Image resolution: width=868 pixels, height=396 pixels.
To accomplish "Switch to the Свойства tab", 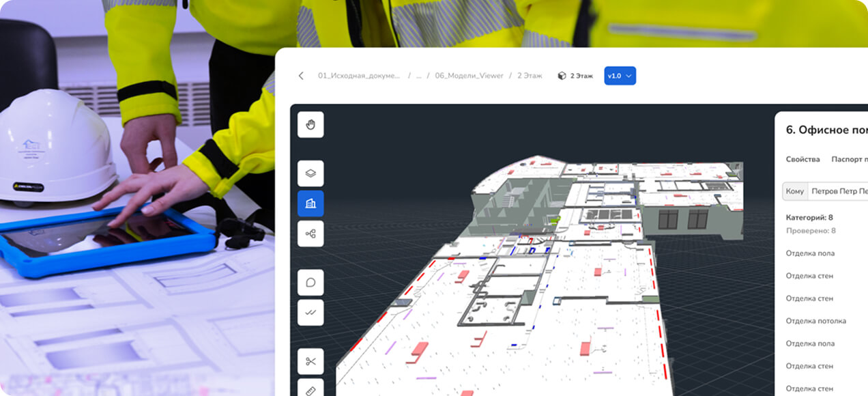I will point(802,159).
